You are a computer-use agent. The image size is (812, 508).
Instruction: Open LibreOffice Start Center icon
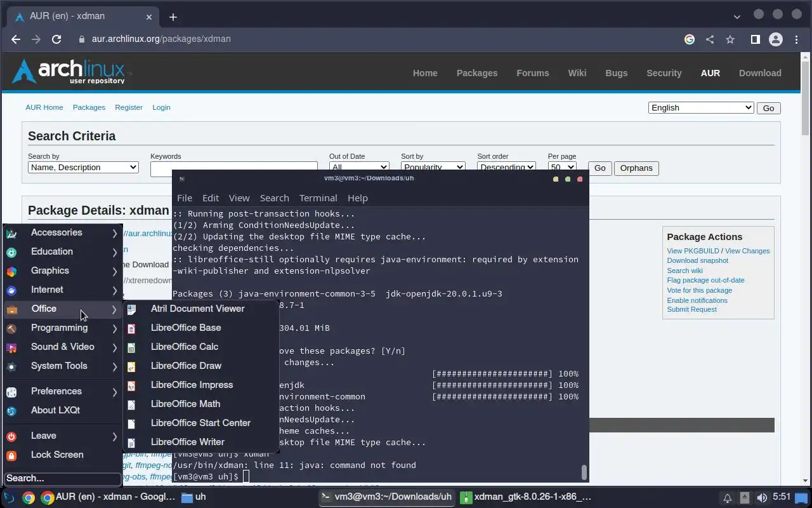(131, 424)
